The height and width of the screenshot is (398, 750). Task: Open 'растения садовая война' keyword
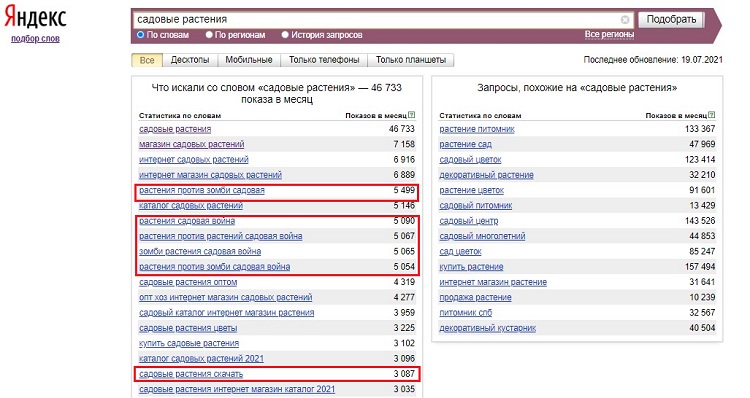(187, 221)
